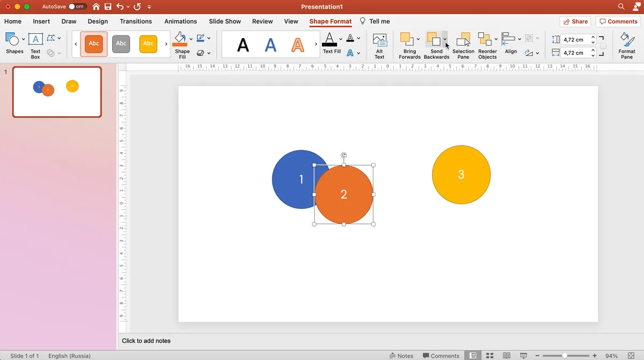The height and width of the screenshot is (360, 644).
Task: Expand the Align dropdown arrow
Action: 519,39
